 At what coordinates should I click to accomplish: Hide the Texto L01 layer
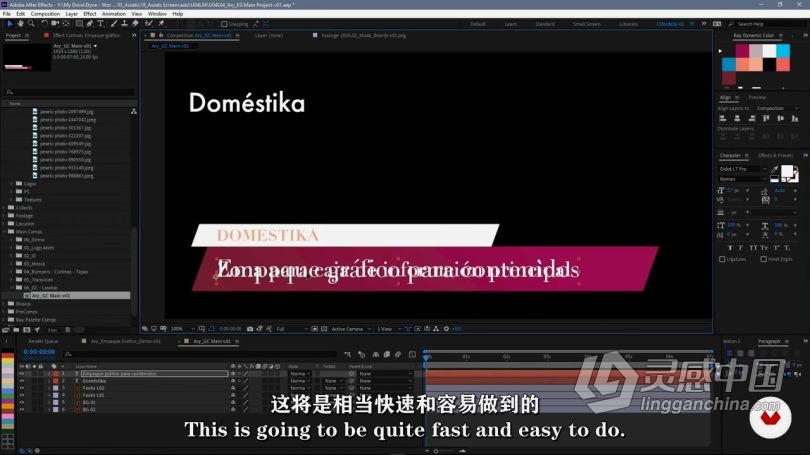pos(22,395)
